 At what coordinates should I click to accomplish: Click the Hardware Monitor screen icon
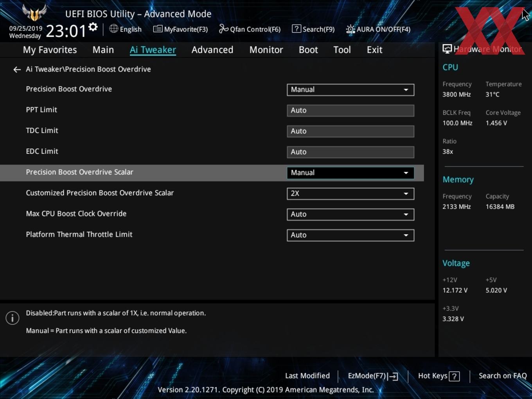(x=447, y=49)
